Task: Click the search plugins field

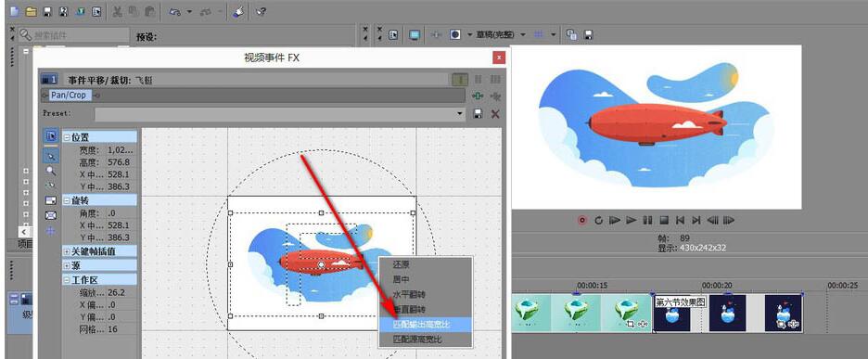Action: [74, 35]
